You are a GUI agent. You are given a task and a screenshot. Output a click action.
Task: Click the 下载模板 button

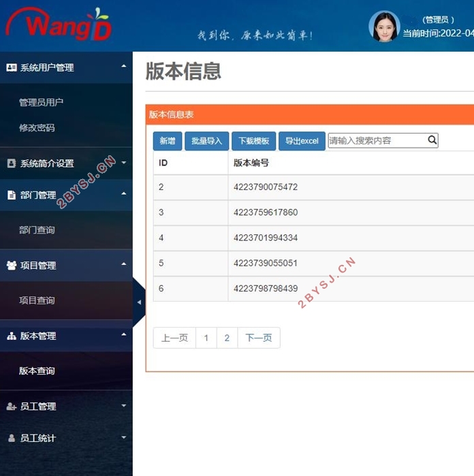[x=253, y=141]
